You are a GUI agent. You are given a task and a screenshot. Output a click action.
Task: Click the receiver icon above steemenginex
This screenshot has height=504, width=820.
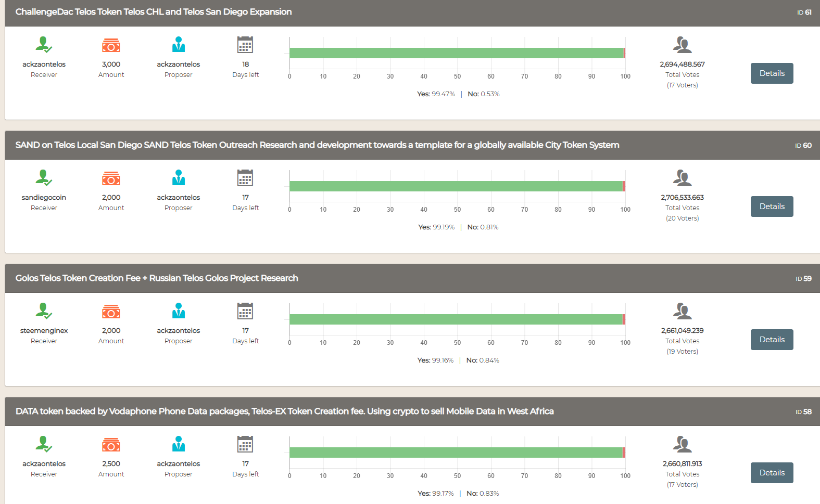pyautogui.click(x=44, y=311)
